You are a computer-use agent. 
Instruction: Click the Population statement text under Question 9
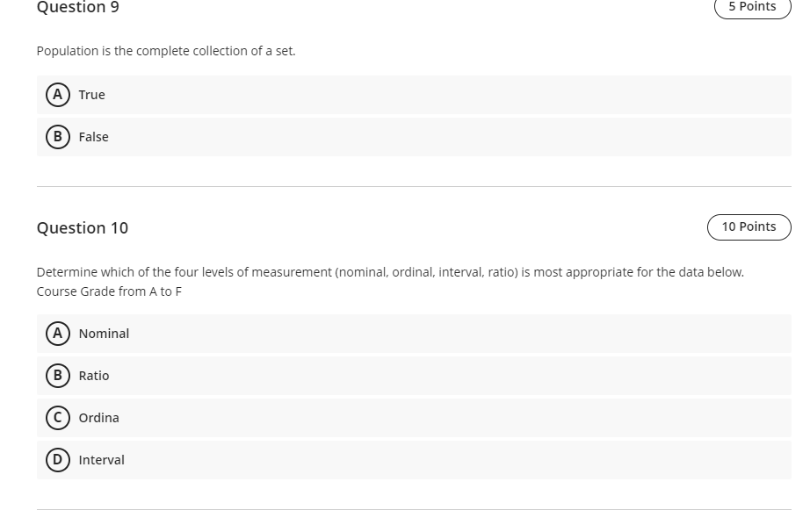click(164, 51)
